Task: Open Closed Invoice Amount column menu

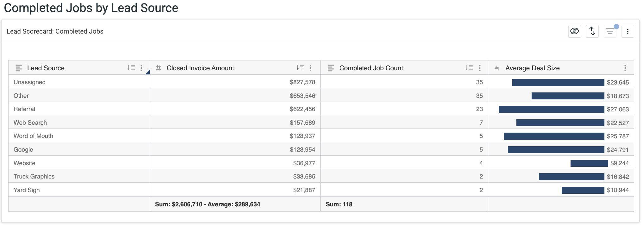Action: pyautogui.click(x=310, y=68)
